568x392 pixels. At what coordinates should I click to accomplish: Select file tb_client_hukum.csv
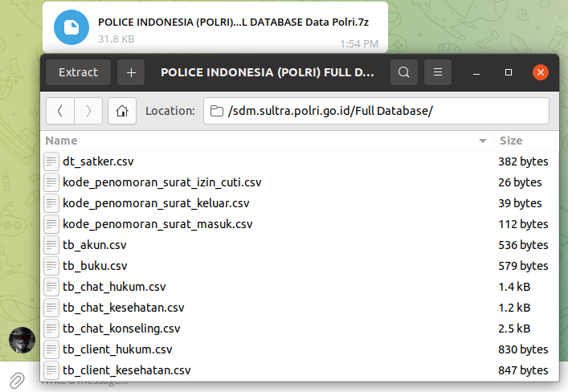tap(300, 349)
